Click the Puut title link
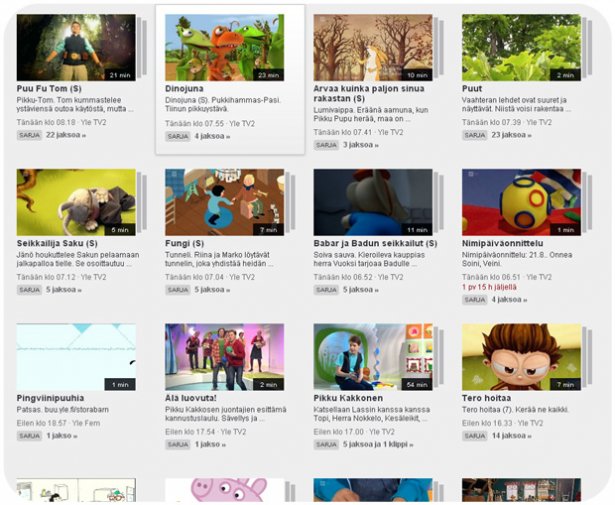Viewport: 615px width, 505px height. (472, 89)
